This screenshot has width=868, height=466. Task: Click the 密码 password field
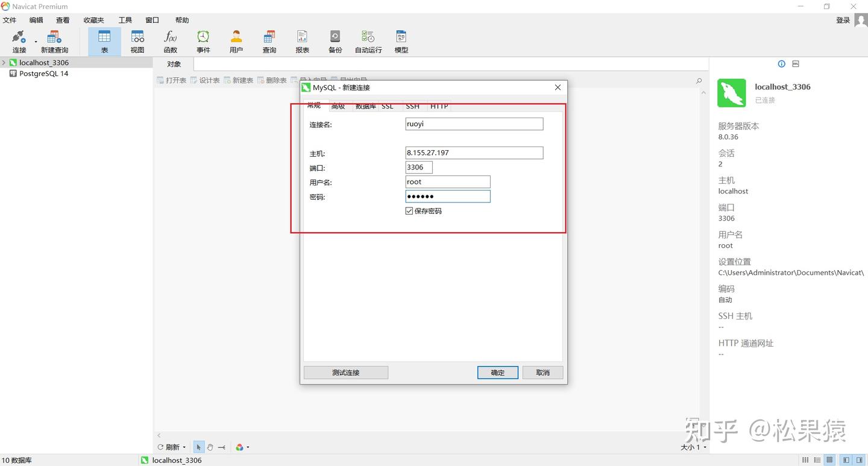click(x=448, y=196)
